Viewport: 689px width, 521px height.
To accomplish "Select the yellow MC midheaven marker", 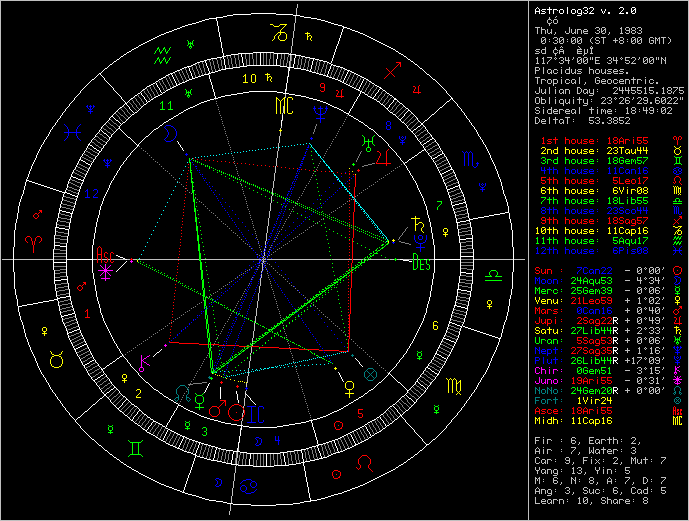I will coord(284,106).
